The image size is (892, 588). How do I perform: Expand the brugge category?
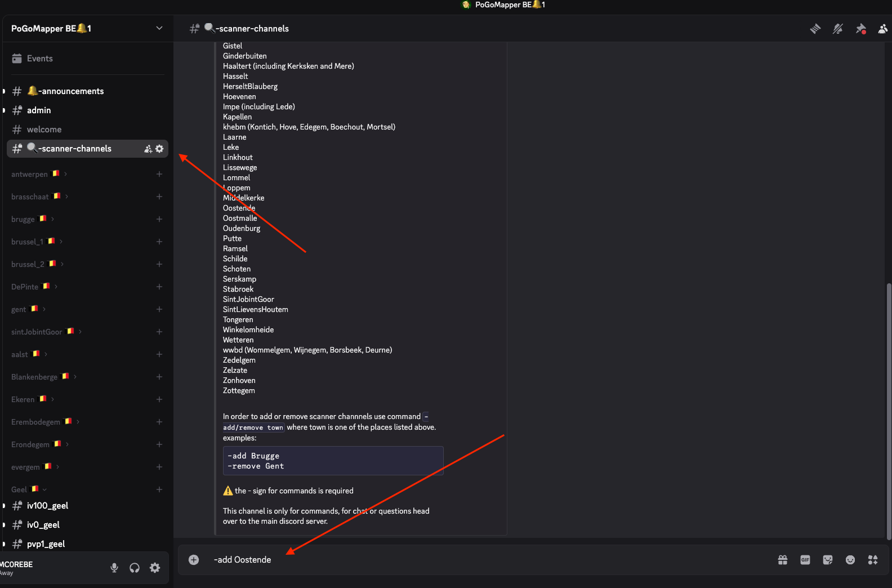(x=33, y=219)
